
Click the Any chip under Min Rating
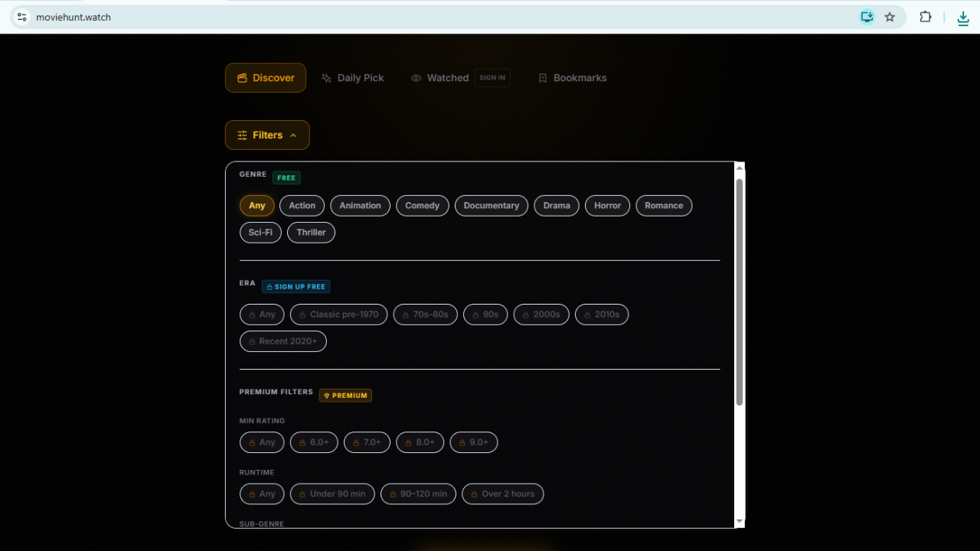click(262, 442)
